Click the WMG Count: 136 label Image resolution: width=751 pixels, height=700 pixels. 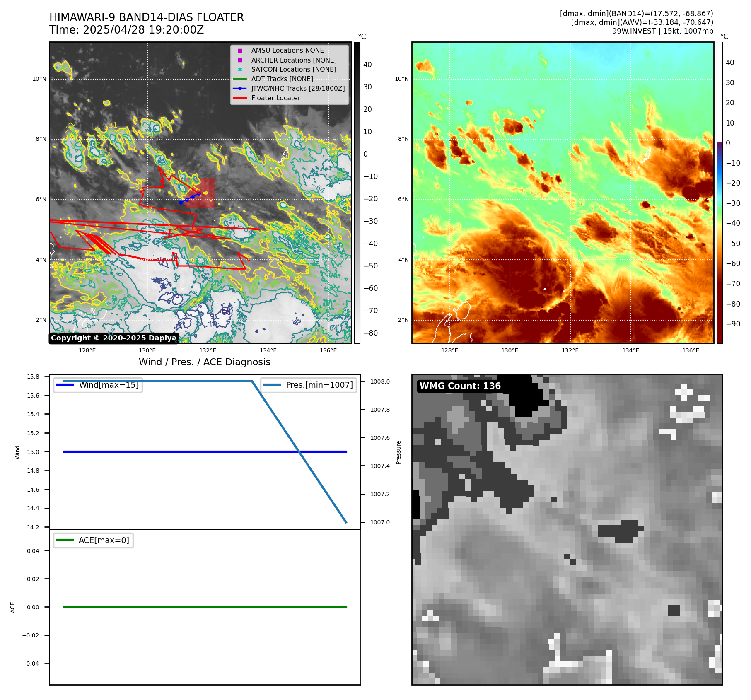[x=460, y=386]
